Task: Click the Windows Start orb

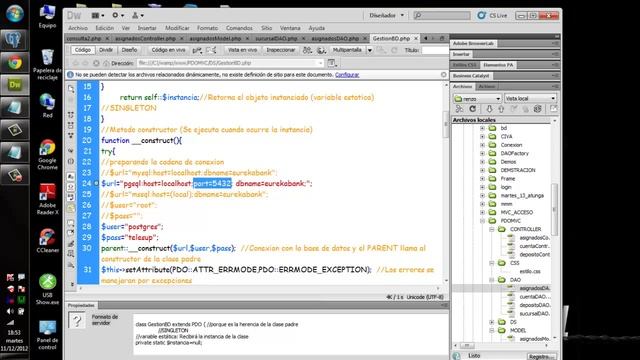Action: click(15, 14)
